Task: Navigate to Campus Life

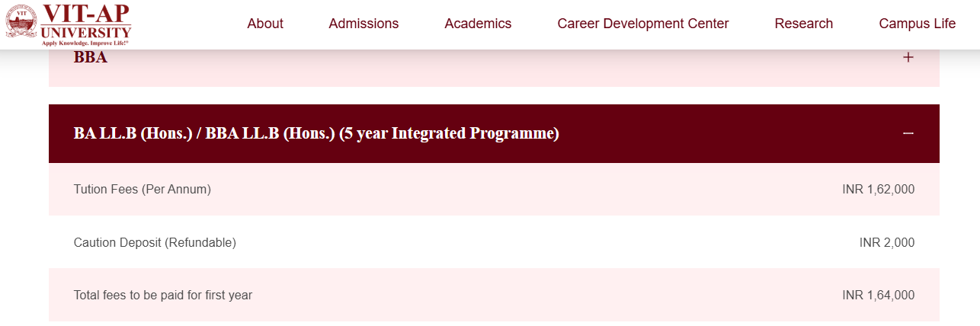Action: pos(917,24)
